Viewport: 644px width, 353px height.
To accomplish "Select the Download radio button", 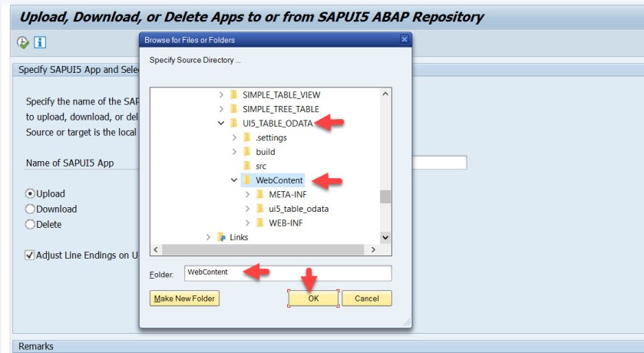I will [x=30, y=209].
